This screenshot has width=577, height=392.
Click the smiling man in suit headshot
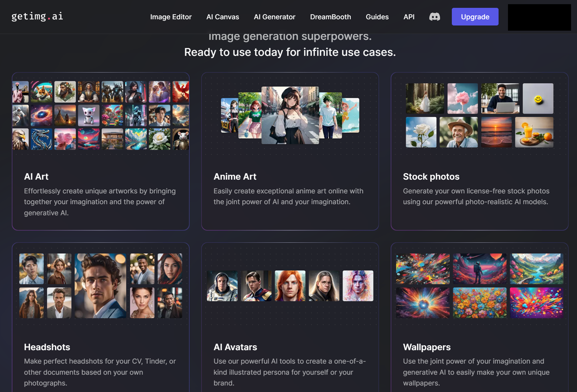click(142, 269)
